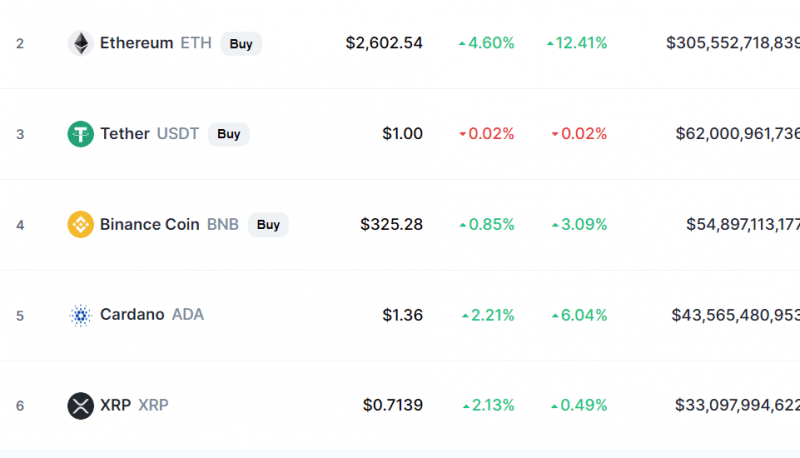Screen dimensions: 800x458
Task: Open the Binance Coin name link
Action: (149, 224)
